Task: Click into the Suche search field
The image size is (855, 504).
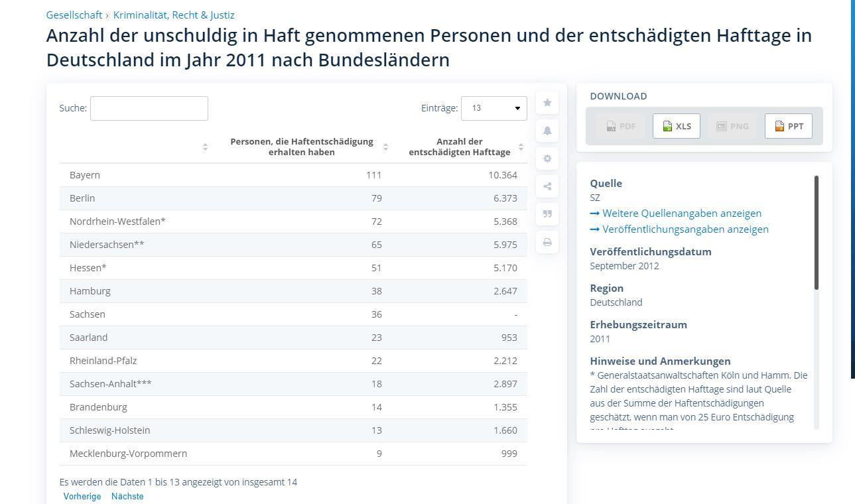Action: pos(149,108)
